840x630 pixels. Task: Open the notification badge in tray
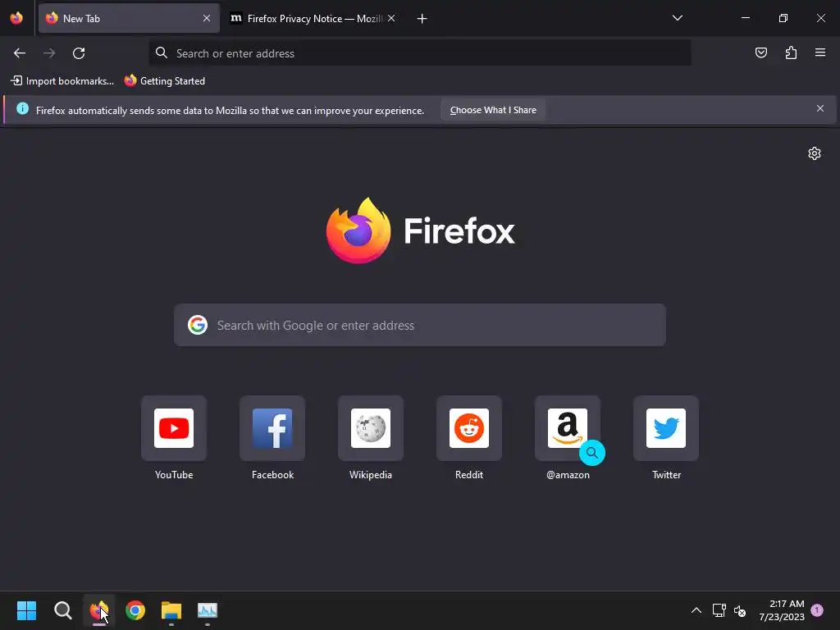click(x=817, y=609)
